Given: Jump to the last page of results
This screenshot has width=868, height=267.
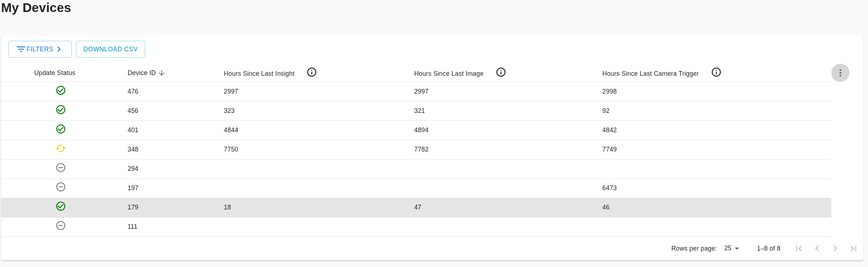Looking at the screenshot, I should point(853,248).
